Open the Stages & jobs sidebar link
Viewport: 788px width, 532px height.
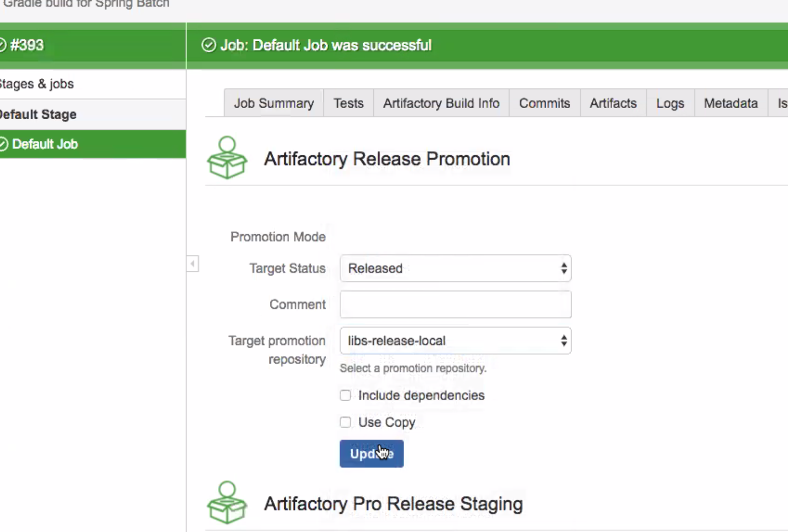[x=37, y=84]
